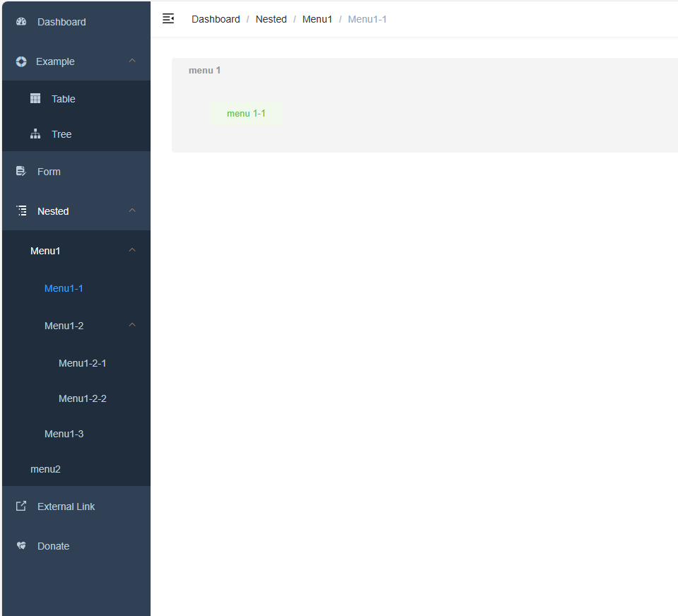Viewport: 678px width, 616px height.
Task: Collapse the Example submenu chevron
Action: (x=132, y=61)
